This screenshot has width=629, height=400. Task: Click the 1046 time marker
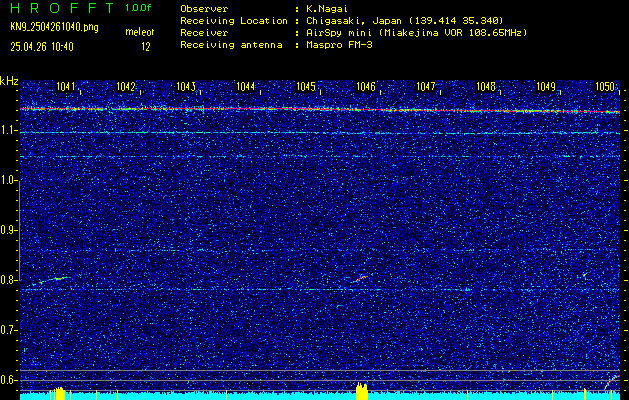[x=366, y=86]
